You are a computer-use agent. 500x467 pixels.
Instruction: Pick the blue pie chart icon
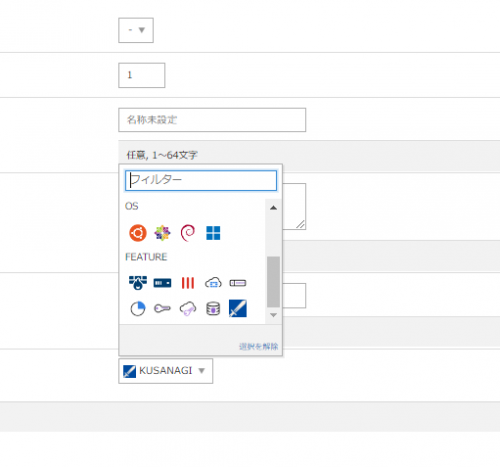click(x=138, y=308)
